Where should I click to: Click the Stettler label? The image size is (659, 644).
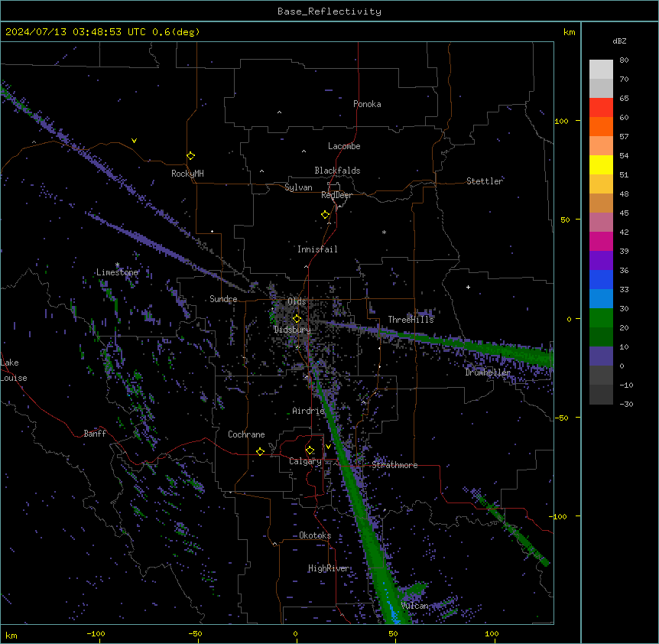click(485, 181)
